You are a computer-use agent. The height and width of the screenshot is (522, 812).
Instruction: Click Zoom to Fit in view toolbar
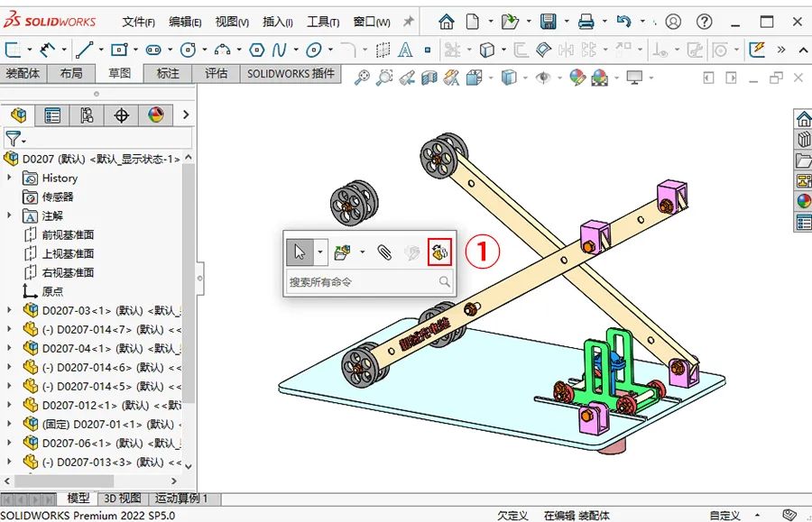coord(362,78)
